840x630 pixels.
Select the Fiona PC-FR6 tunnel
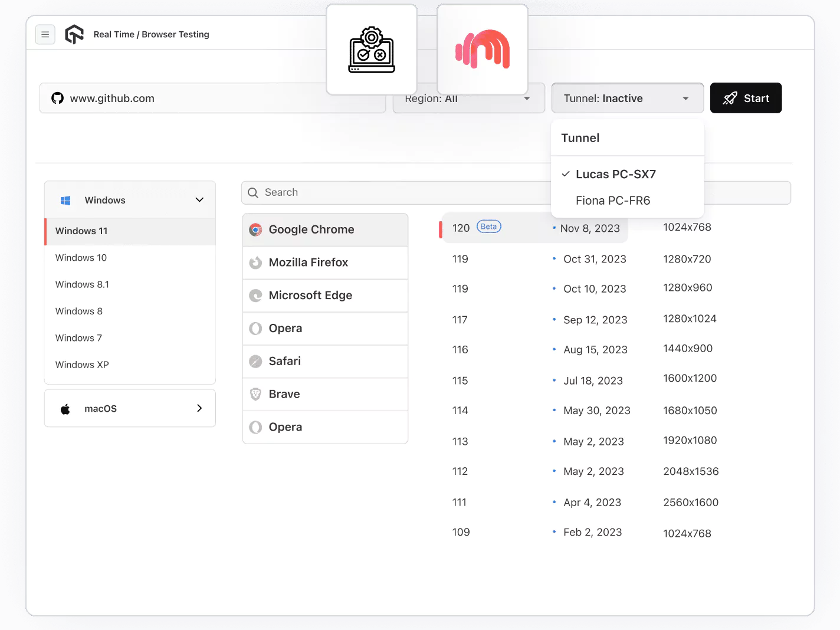pos(612,201)
